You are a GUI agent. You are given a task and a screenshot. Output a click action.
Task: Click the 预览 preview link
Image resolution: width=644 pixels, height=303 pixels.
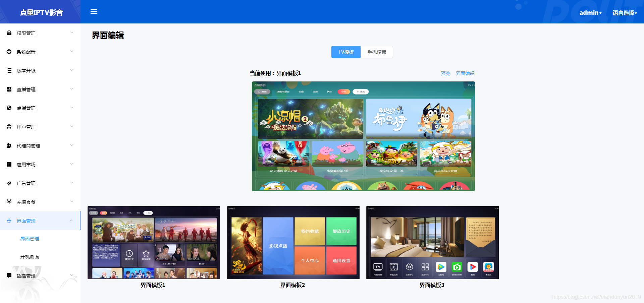445,73
